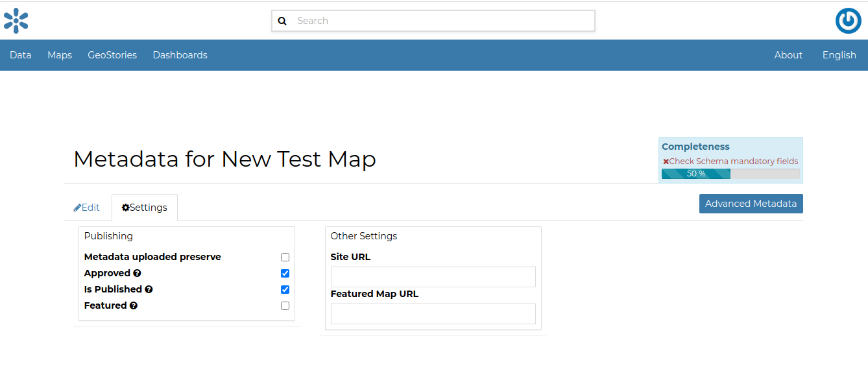Uncheck the Approved checkbox

coord(285,274)
